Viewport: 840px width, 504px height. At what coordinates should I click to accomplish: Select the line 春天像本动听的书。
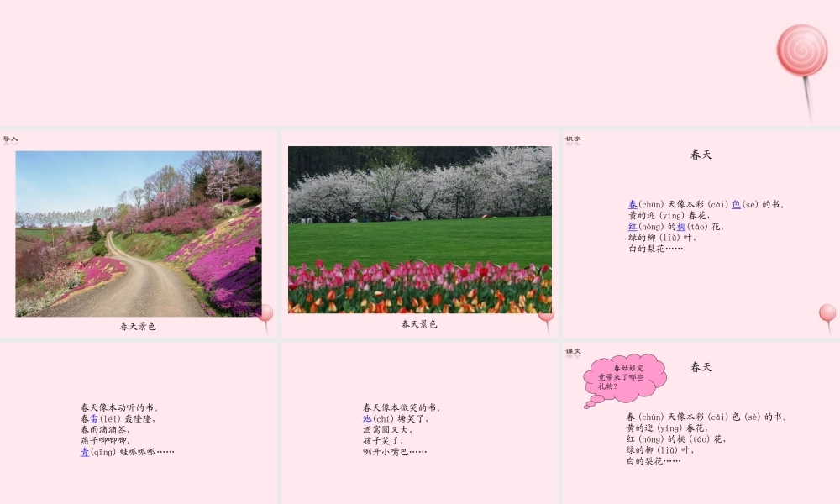(x=120, y=407)
